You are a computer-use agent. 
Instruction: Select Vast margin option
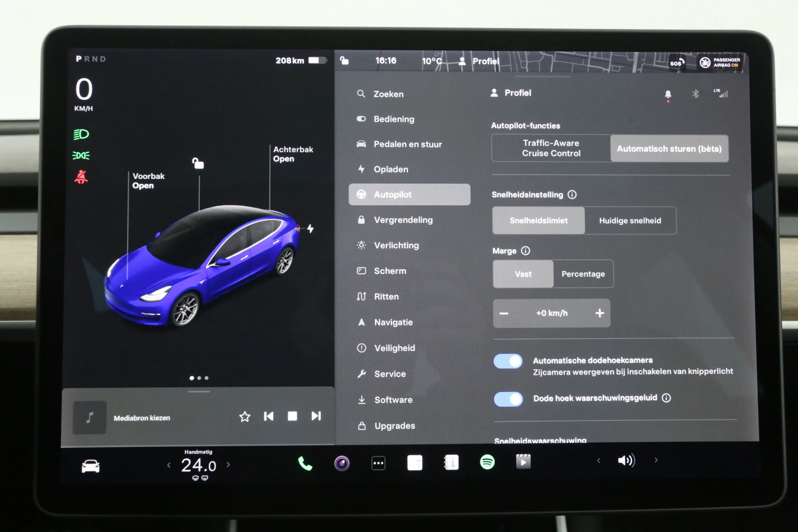[x=521, y=274]
